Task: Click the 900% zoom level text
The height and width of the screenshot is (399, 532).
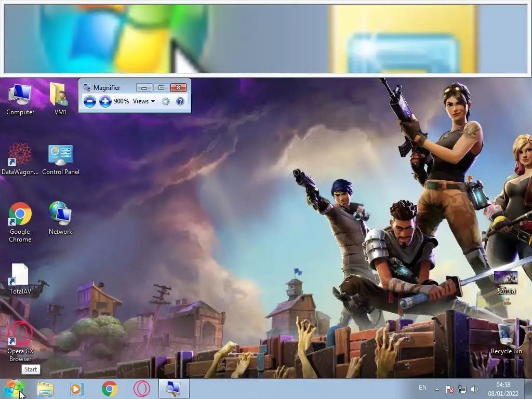Action: (122, 101)
